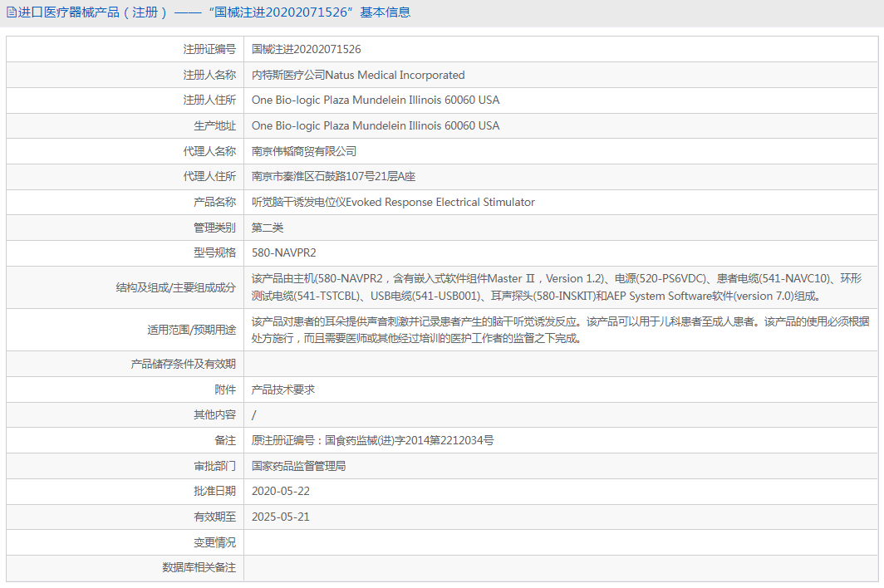Click the 生产地址 production address value
The width and height of the screenshot is (884, 588).
point(374,125)
